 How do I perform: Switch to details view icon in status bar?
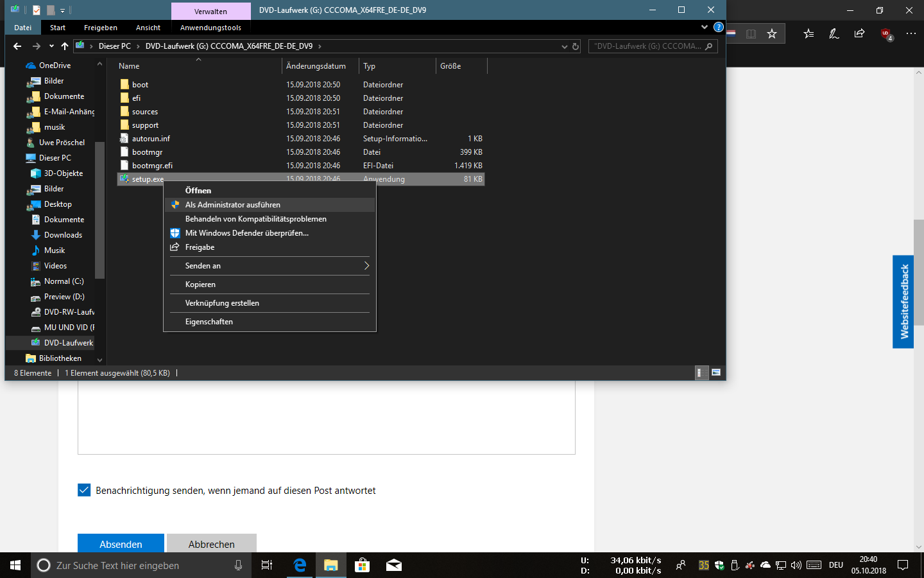(x=702, y=372)
